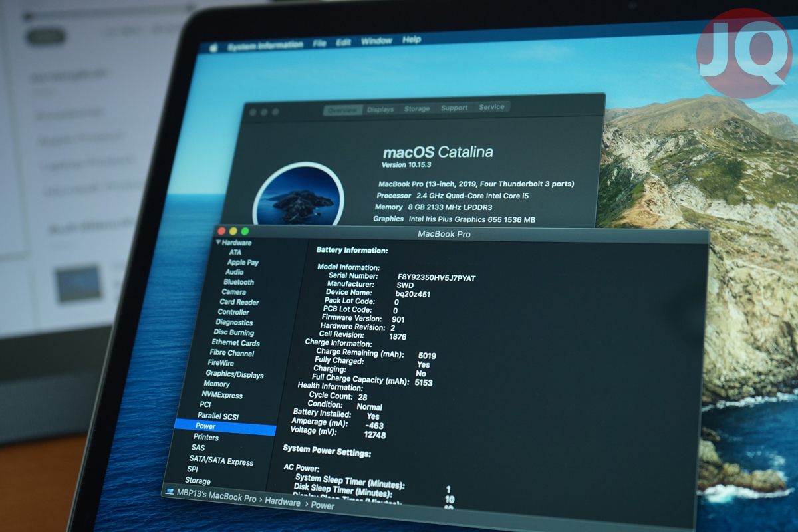Switch to Service tab in About window
This screenshot has height=532, width=798.
491,107
